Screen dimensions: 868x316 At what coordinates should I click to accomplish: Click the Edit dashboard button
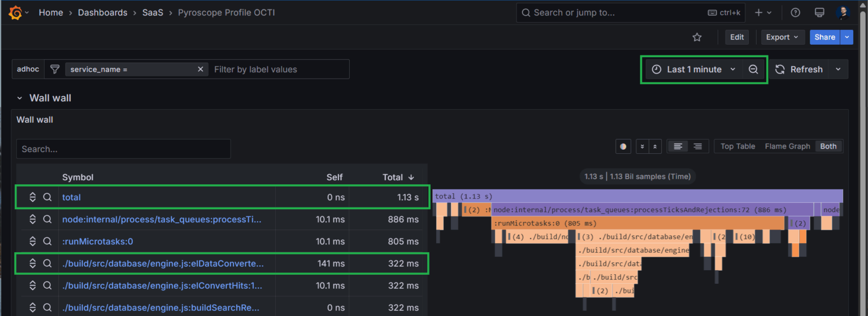(x=737, y=37)
